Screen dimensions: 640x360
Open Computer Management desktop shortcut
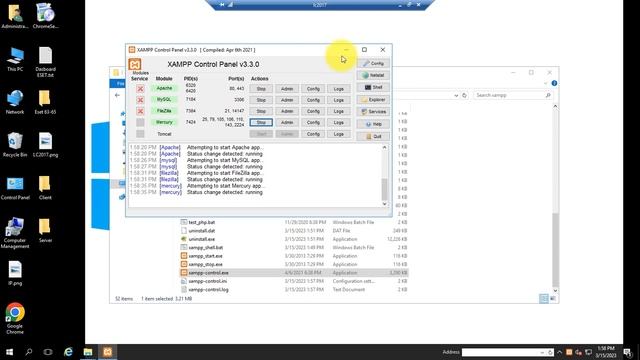(15, 233)
